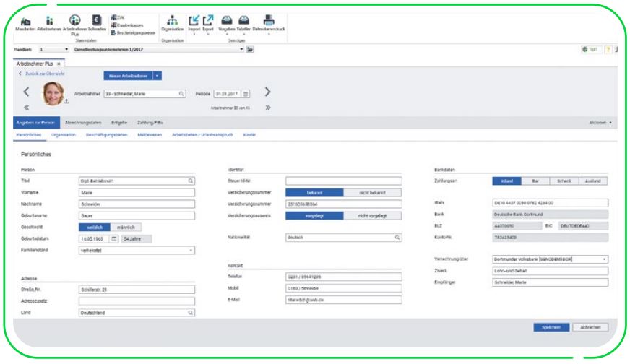630x364 pixels.
Task: Select Bar as Zahlungsart
Action: [x=535, y=181]
